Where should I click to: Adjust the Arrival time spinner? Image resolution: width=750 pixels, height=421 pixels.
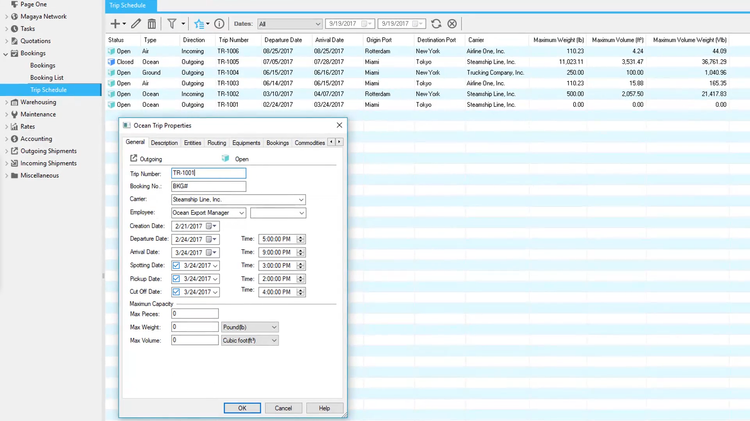301,252
